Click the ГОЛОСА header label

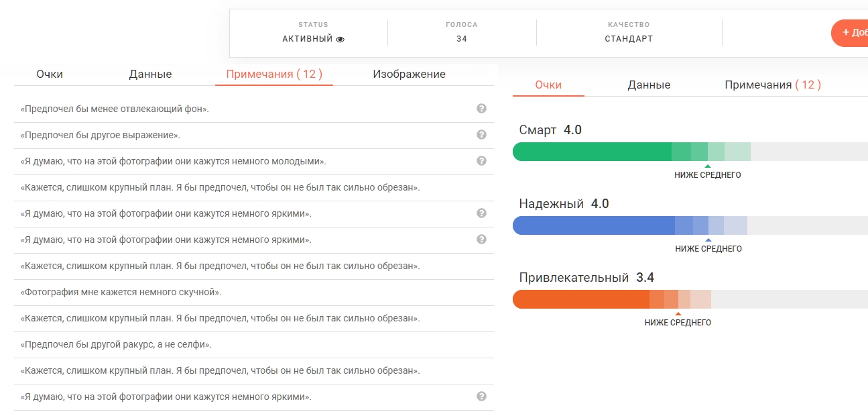[x=462, y=25]
